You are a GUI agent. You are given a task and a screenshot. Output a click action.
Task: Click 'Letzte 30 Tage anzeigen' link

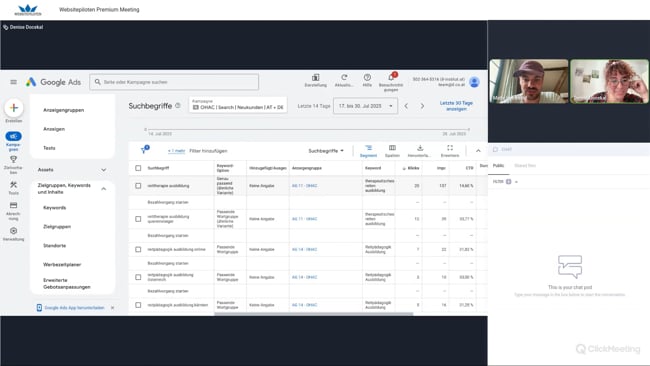456,106
